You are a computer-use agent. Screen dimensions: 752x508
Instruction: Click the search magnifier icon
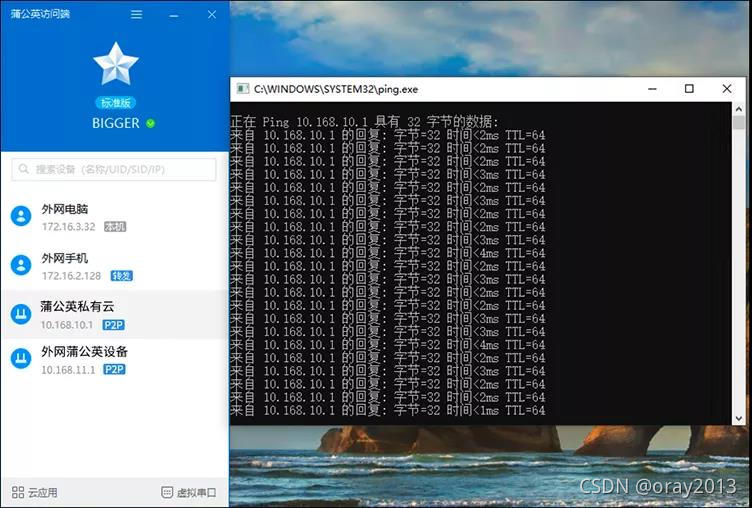tap(24, 169)
